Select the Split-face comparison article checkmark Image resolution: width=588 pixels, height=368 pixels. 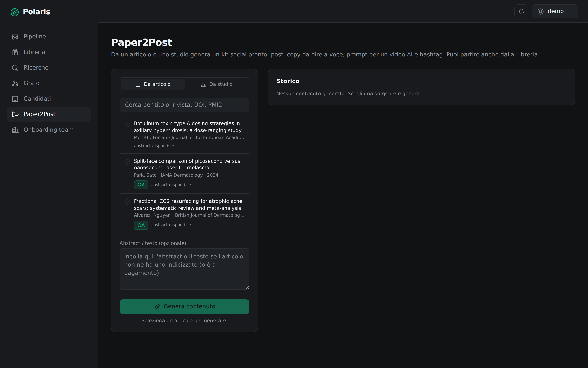pyautogui.click(x=127, y=162)
